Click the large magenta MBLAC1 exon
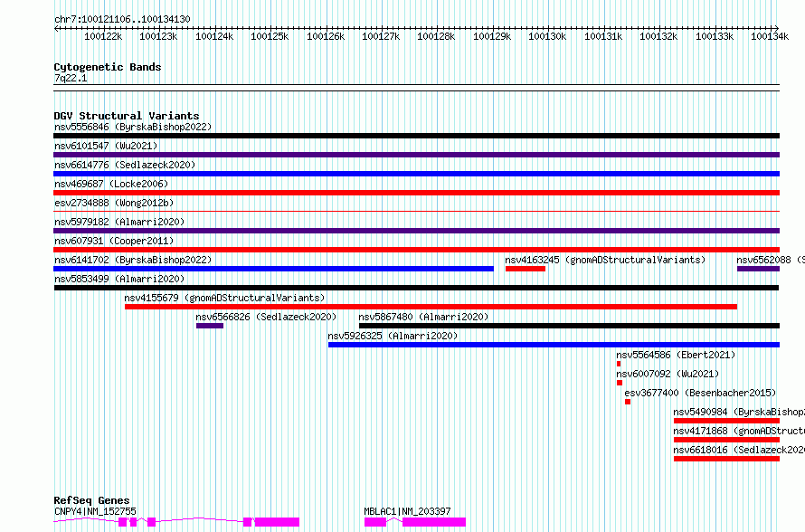The width and height of the screenshot is (805, 532). click(x=434, y=522)
